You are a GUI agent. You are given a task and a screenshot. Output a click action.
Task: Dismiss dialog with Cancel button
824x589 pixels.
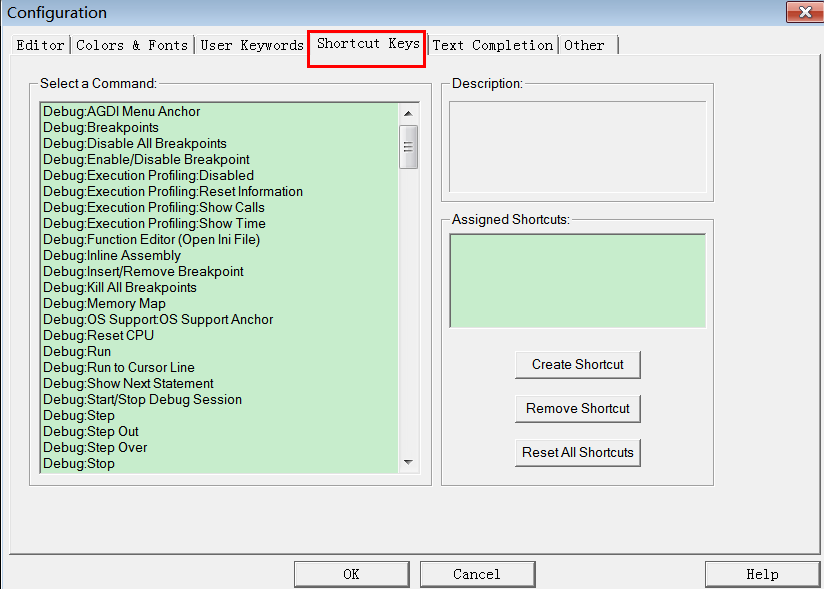pos(477,573)
